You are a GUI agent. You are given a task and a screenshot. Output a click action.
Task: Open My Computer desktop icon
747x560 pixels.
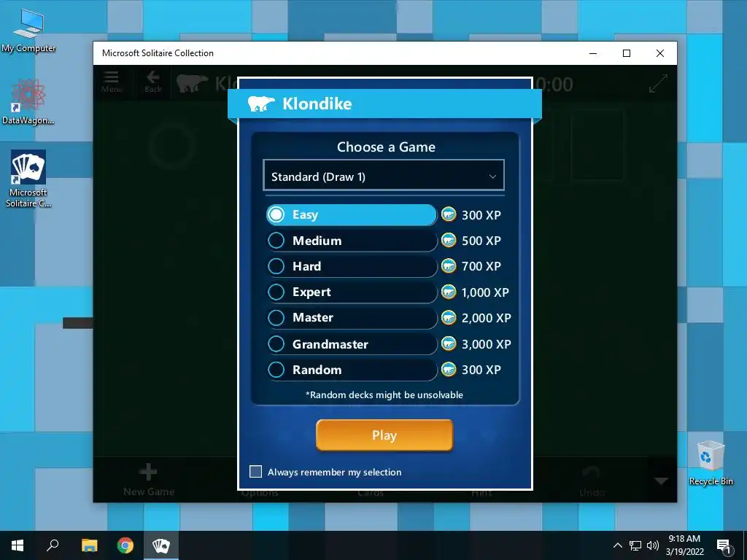pos(28,31)
